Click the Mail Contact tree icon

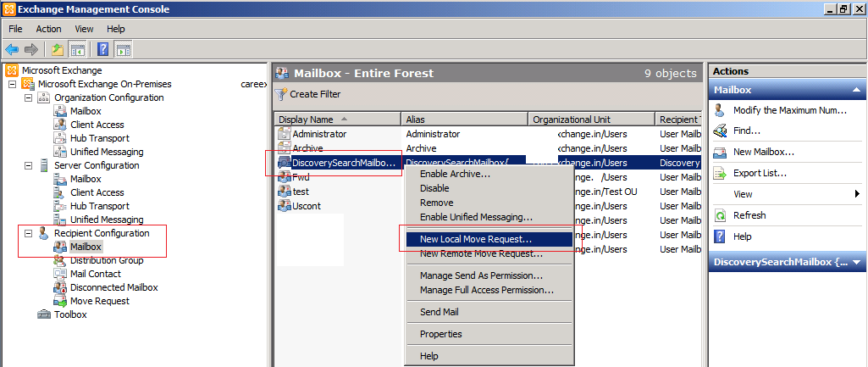tap(60, 274)
